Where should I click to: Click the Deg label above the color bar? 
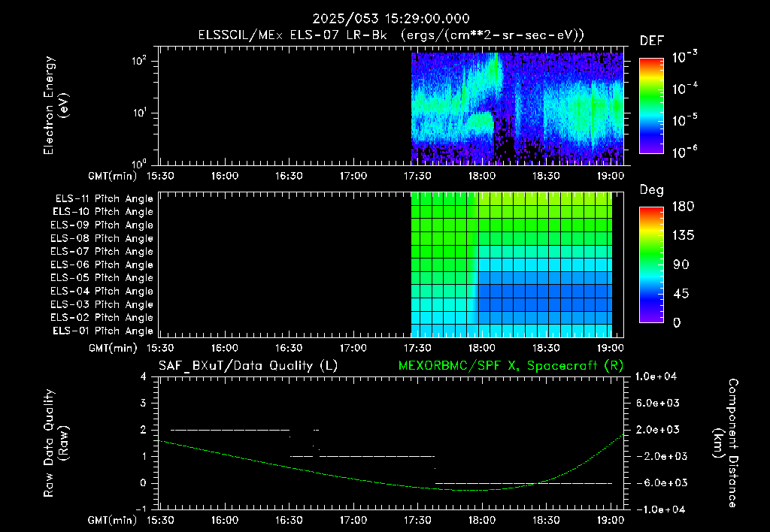click(x=652, y=190)
